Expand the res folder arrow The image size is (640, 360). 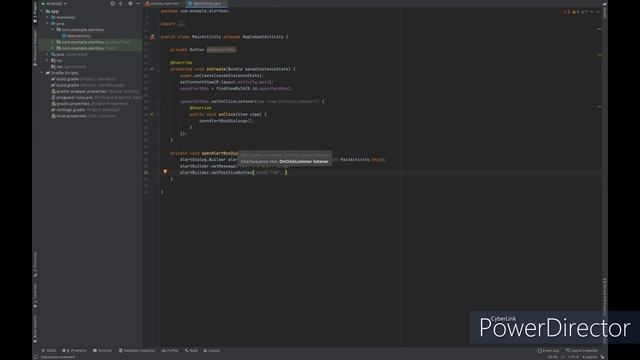(48, 60)
